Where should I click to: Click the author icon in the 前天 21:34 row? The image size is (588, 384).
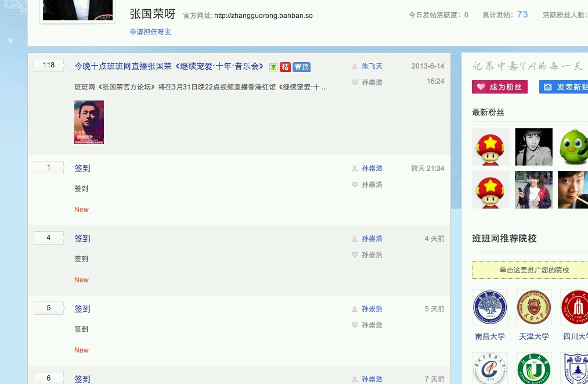[x=355, y=168]
